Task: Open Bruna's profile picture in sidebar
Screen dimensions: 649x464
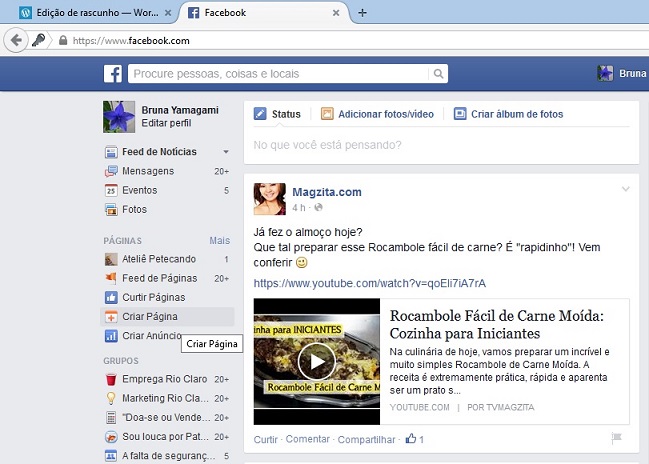Action: point(119,117)
